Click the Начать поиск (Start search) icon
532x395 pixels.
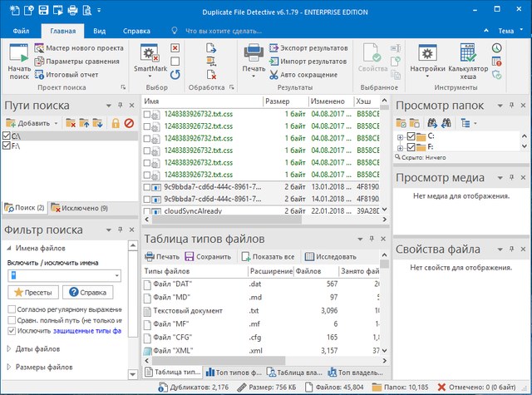pyautogui.click(x=18, y=55)
